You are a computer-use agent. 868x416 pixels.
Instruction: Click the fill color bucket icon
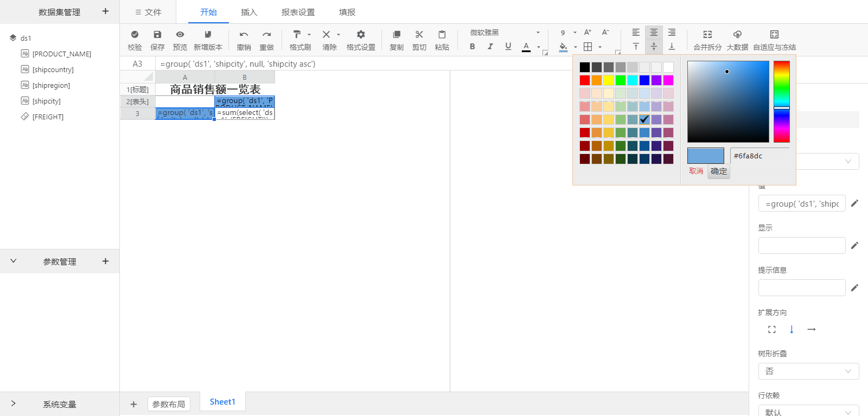point(563,47)
